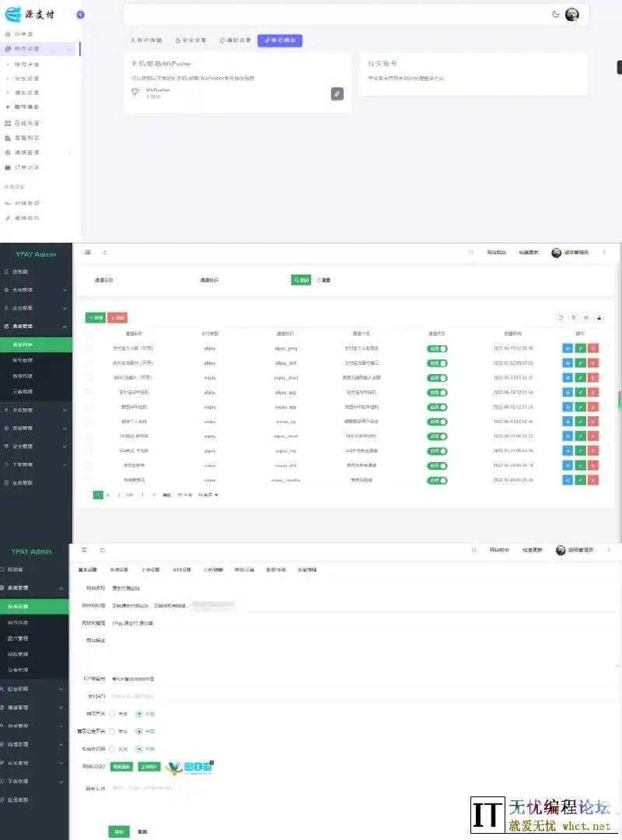
Task: Open the user avatar in the 源支付 top bar
Action: [x=572, y=14]
